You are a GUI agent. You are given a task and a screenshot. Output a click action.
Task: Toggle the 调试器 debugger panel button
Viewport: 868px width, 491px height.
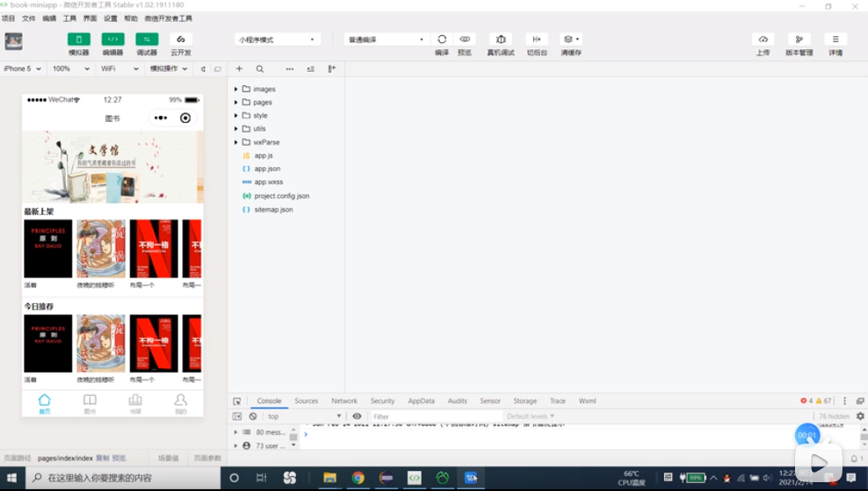147,40
